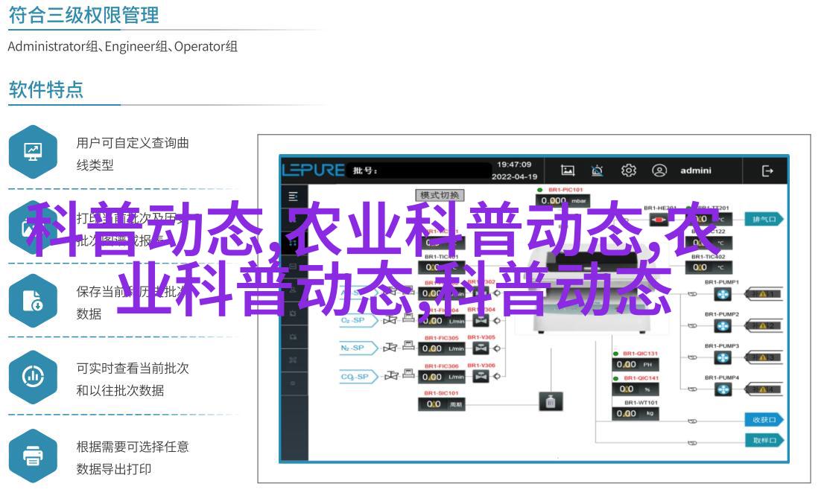
Task: Click the save-data file hexagon icon
Action: [x=33, y=301]
